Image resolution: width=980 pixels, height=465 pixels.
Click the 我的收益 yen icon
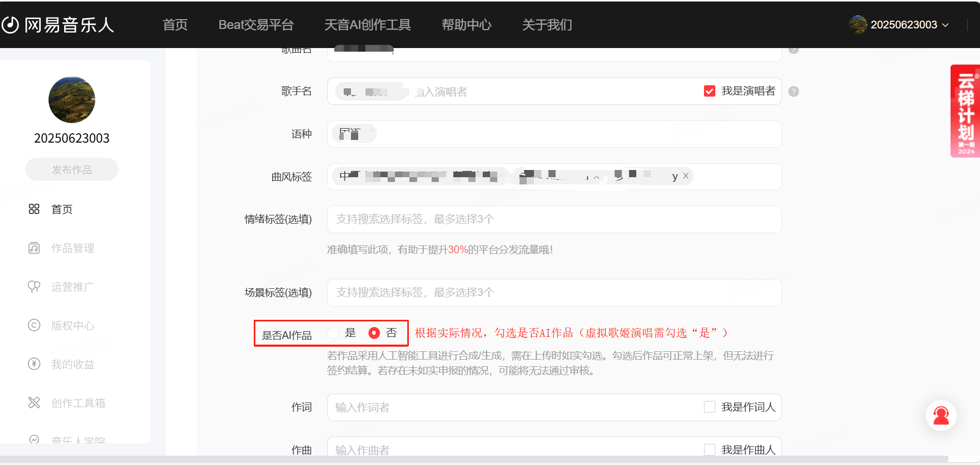(34, 364)
